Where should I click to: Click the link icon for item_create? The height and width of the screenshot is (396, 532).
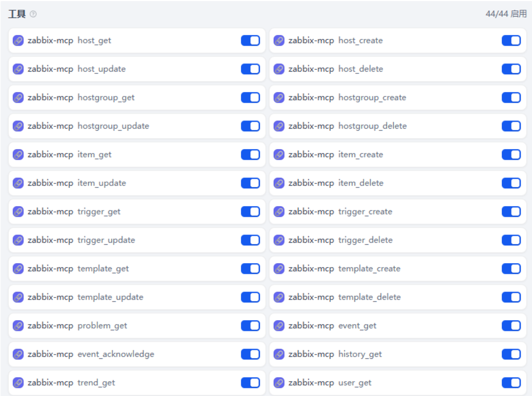[279, 154]
